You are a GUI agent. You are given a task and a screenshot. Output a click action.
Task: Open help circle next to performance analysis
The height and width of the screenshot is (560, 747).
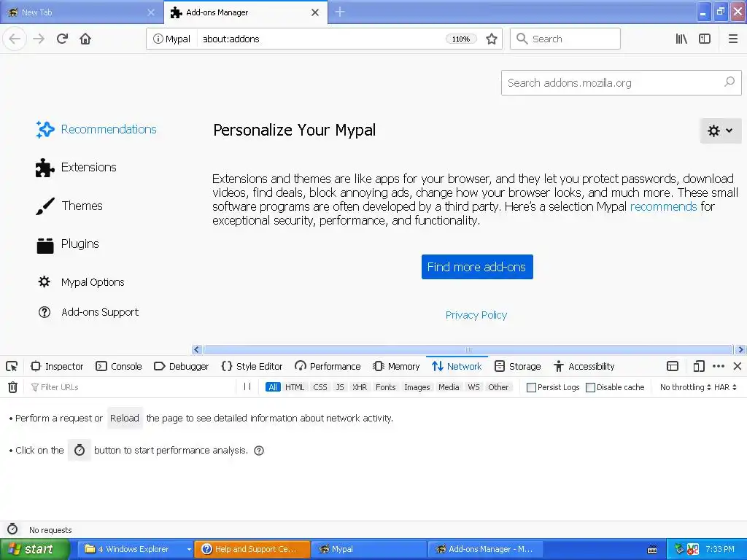[259, 451]
